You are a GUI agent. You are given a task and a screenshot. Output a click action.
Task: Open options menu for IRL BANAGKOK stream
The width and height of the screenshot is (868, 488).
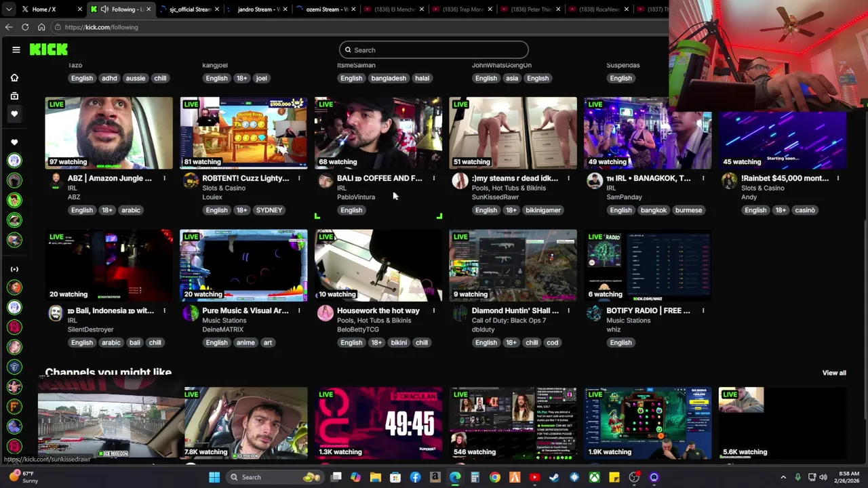(x=703, y=178)
